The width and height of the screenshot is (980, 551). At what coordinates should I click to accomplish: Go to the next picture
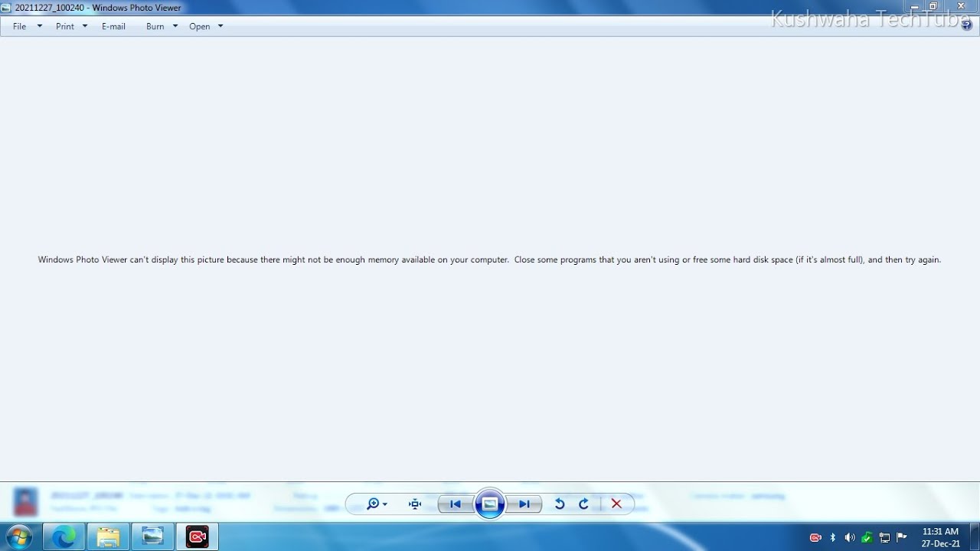[x=524, y=504]
